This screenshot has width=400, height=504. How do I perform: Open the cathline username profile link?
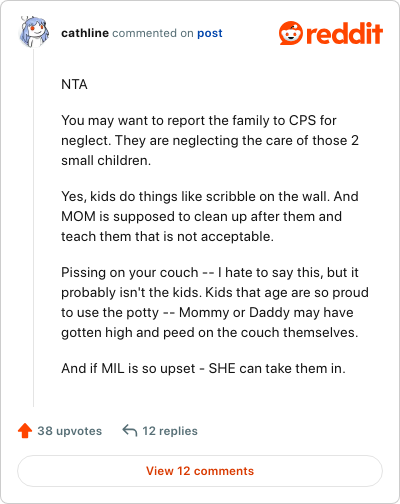click(85, 33)
